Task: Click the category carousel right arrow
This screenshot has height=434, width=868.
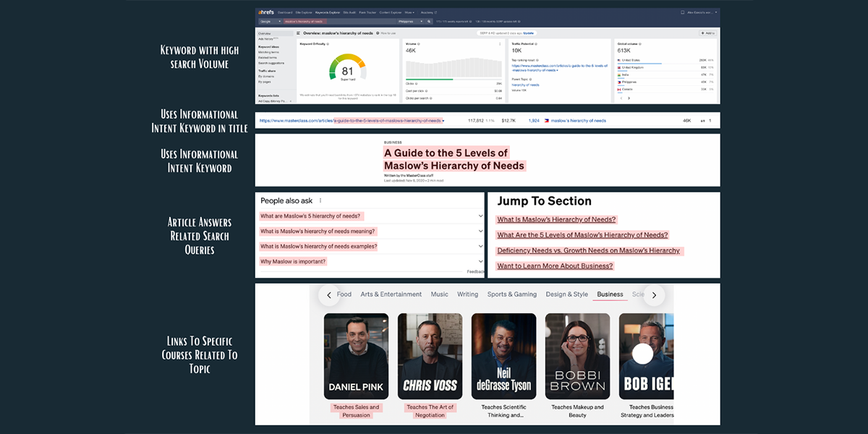Action: pos(654,295)
